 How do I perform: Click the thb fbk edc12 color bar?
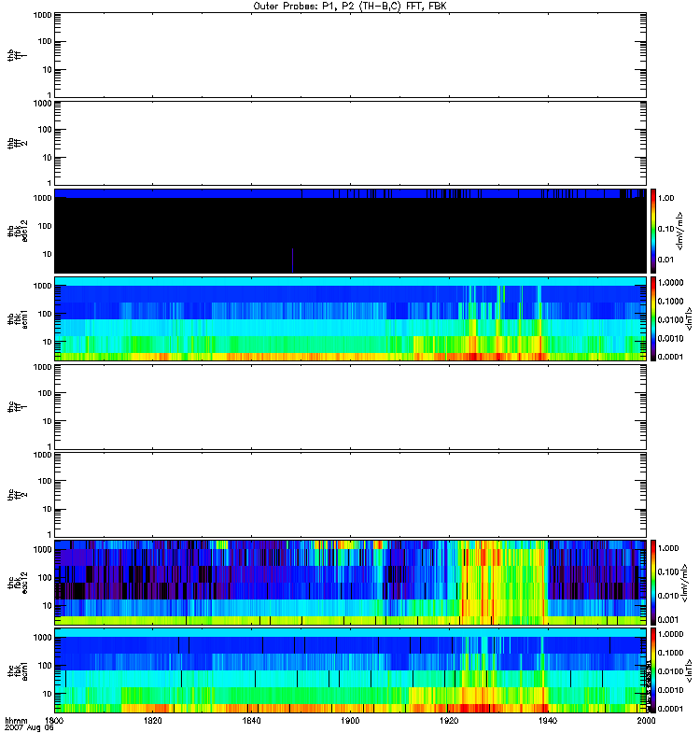point(653,231)
